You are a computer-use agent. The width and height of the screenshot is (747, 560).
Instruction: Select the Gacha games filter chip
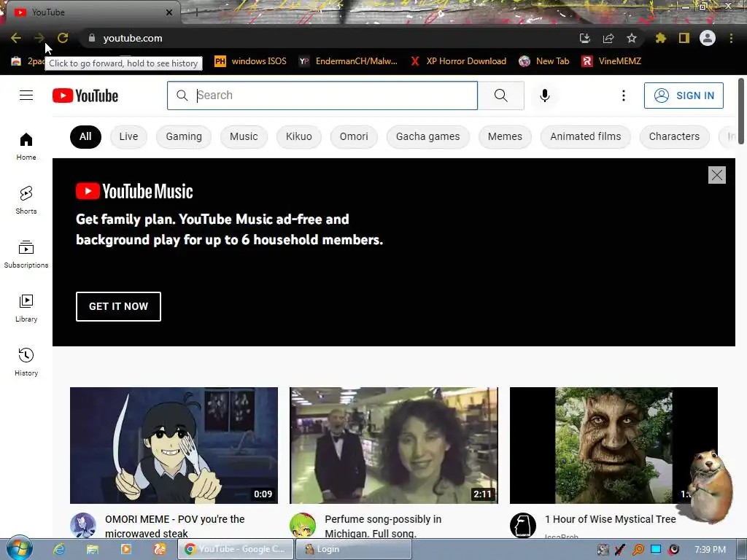427,136
